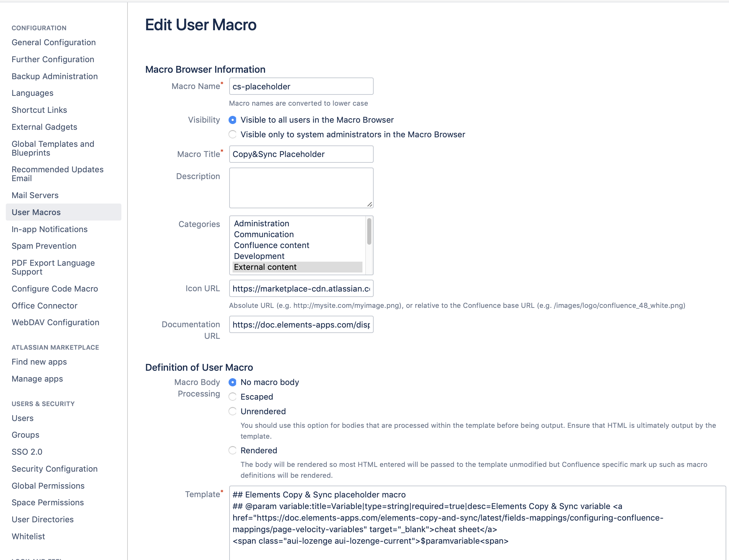Image resolution: width=729 pixels, height=560 pixels.
Task: Click the Description text area
Action: [x=301, y=187]
